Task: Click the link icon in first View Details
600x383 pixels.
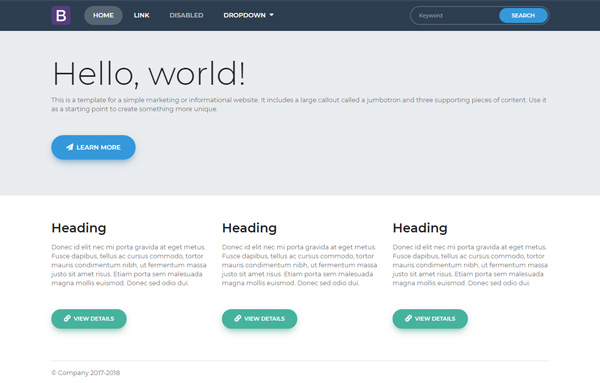Action: click(x=67, y=318)
